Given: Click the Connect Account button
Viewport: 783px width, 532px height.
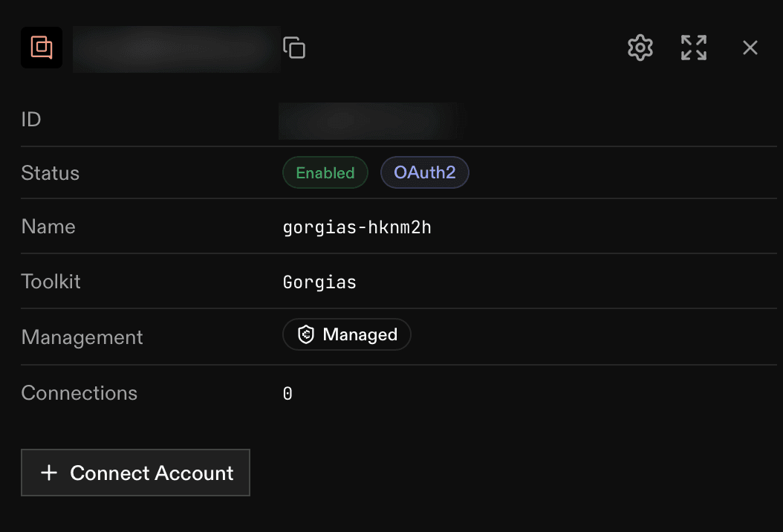Looking at the screenshot, I should [135, 473].
